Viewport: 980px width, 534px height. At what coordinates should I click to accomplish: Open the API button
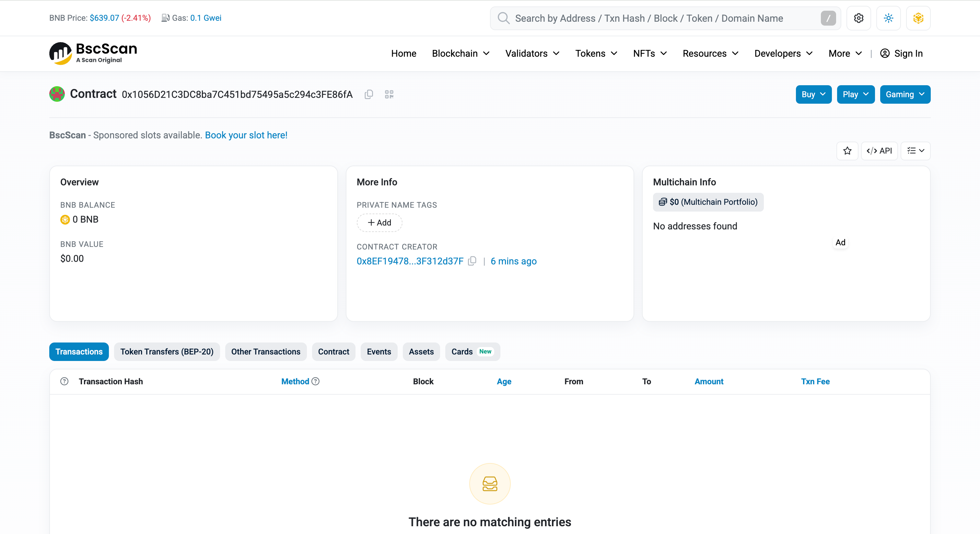click(x=879, y=151)
